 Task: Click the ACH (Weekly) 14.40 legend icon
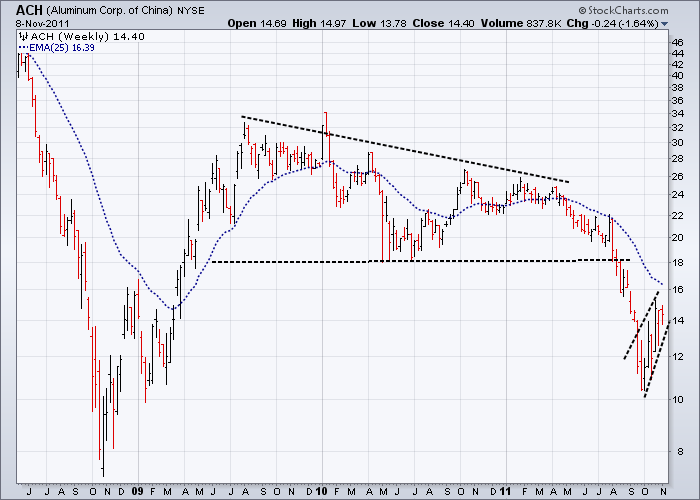(x=23, y=37)
